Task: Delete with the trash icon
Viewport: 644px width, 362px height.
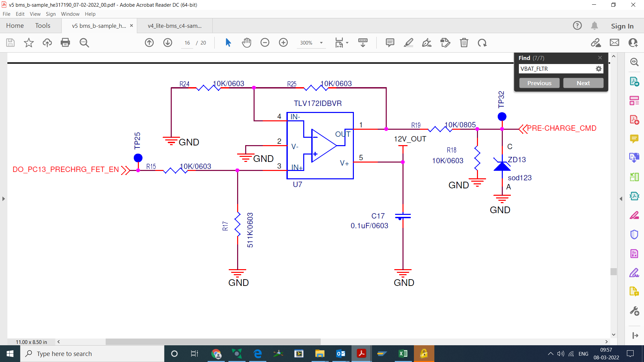Action: click(464, 43)
